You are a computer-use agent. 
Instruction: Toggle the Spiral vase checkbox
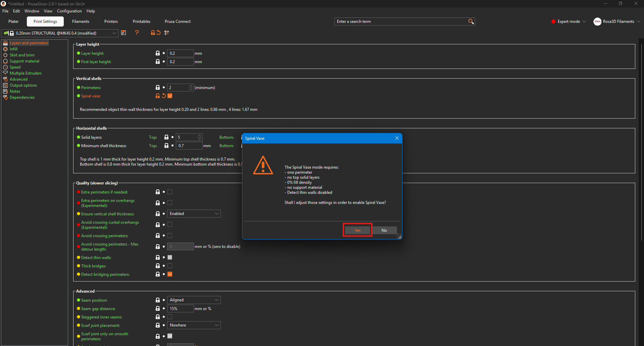tap(170, 96)
